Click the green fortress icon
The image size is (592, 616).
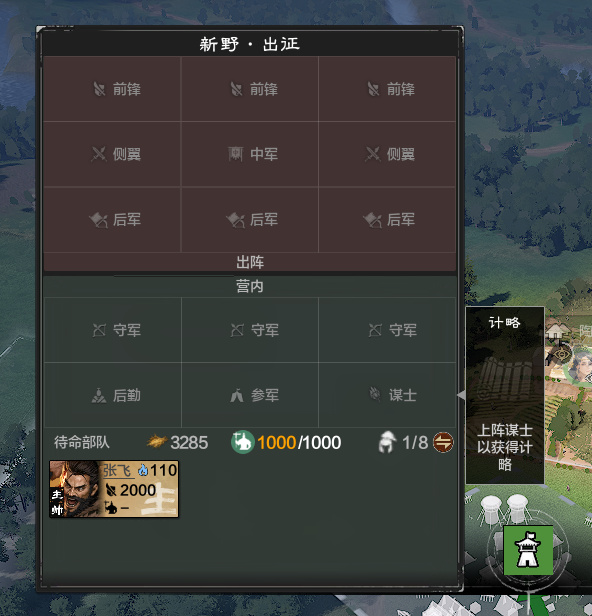coord(528,550)
